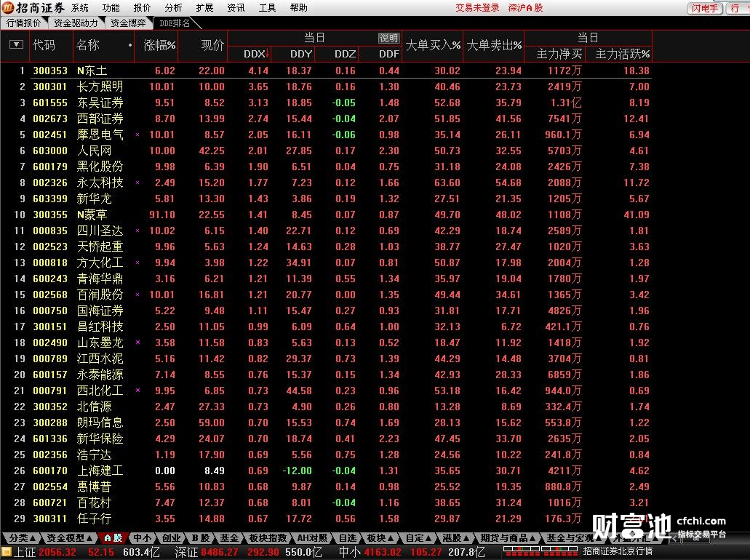
Task: Switch to the 创业 bottom tab
Action: pos(171,538)
